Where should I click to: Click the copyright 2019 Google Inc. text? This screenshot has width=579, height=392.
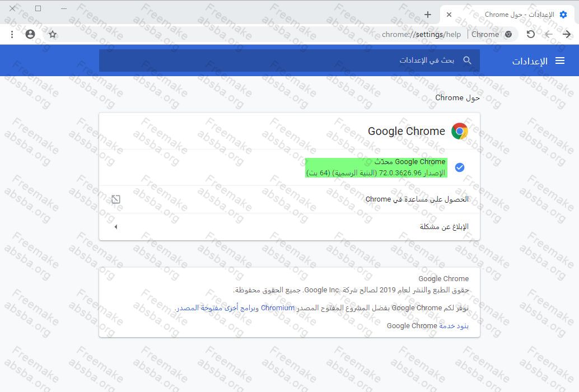(351, 290)
